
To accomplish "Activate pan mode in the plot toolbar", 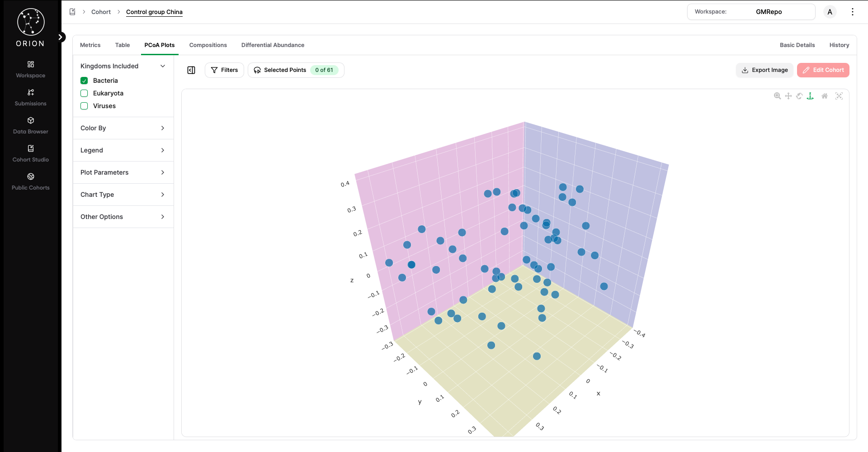I will (788, 96).
